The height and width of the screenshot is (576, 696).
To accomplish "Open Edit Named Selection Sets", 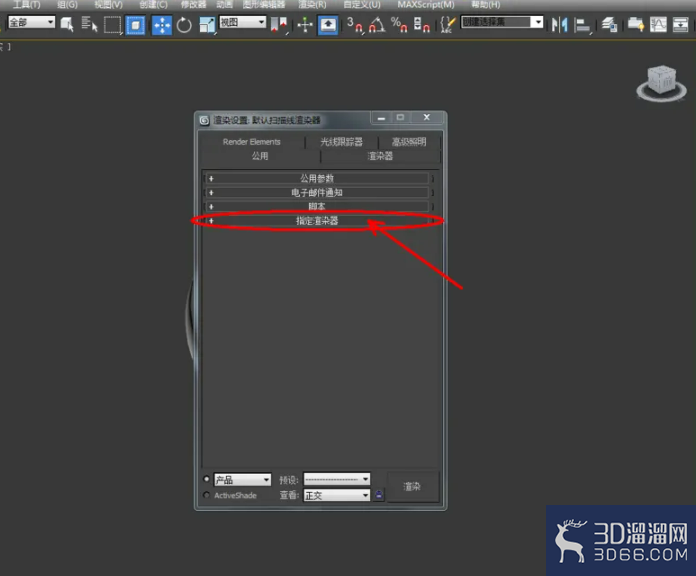I will (x=447, y=24).
